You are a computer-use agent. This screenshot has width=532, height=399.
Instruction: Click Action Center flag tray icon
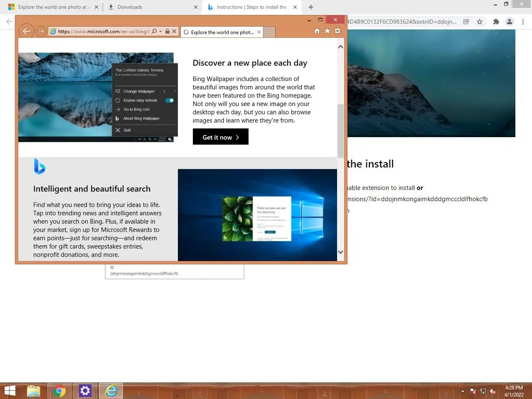pyautogui.click(x=473, y=391)
